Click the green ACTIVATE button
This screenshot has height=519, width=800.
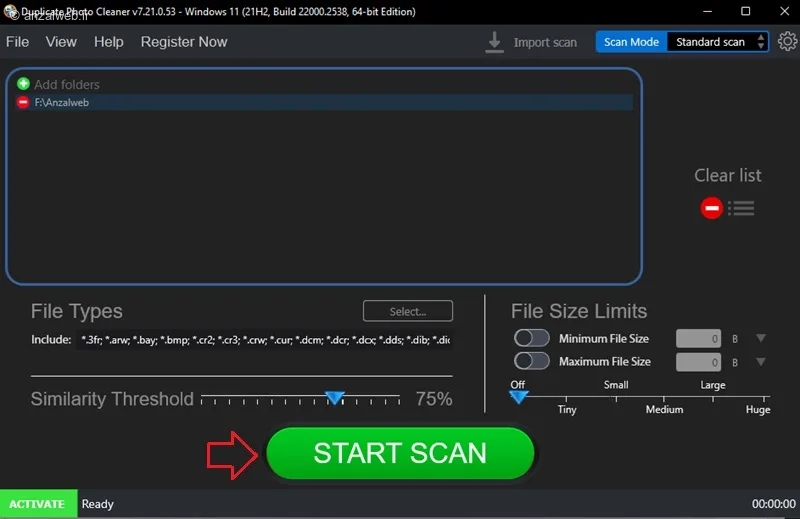pyautogui.click(x=39, y=504)
